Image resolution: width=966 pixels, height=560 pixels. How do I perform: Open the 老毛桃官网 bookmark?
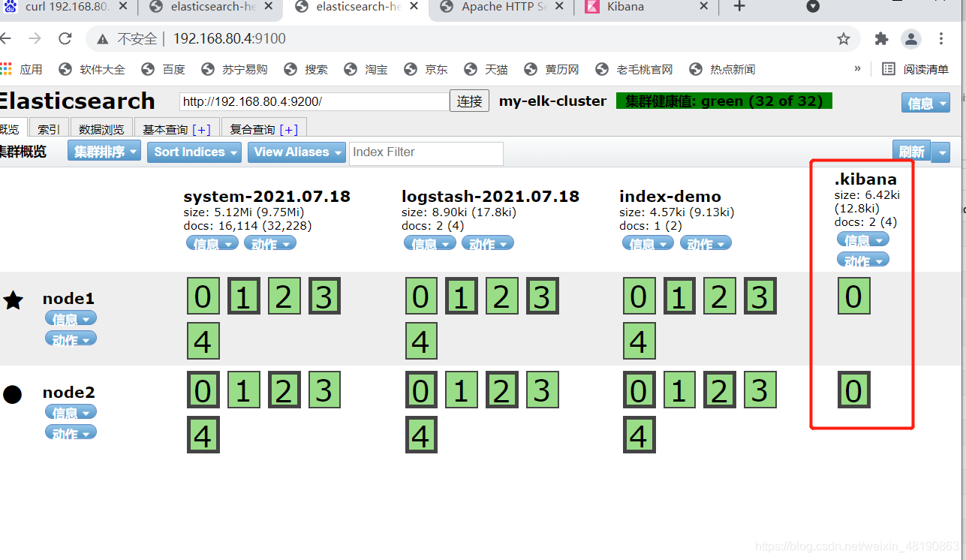click(x=633, y=69)
